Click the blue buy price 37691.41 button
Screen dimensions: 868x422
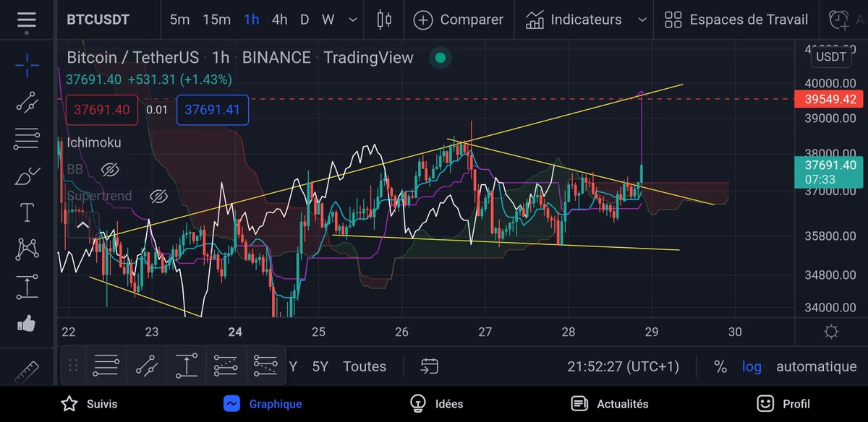pos(212,110)
